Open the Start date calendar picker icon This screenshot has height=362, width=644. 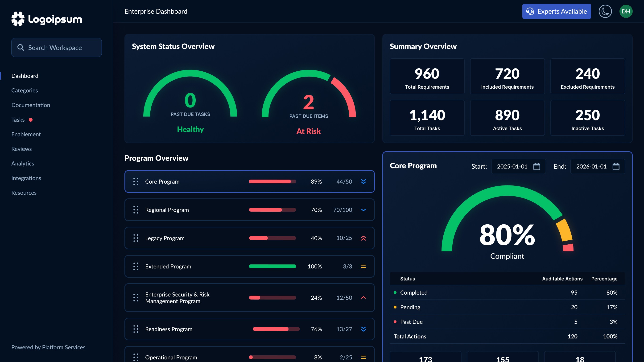[537, 166]
